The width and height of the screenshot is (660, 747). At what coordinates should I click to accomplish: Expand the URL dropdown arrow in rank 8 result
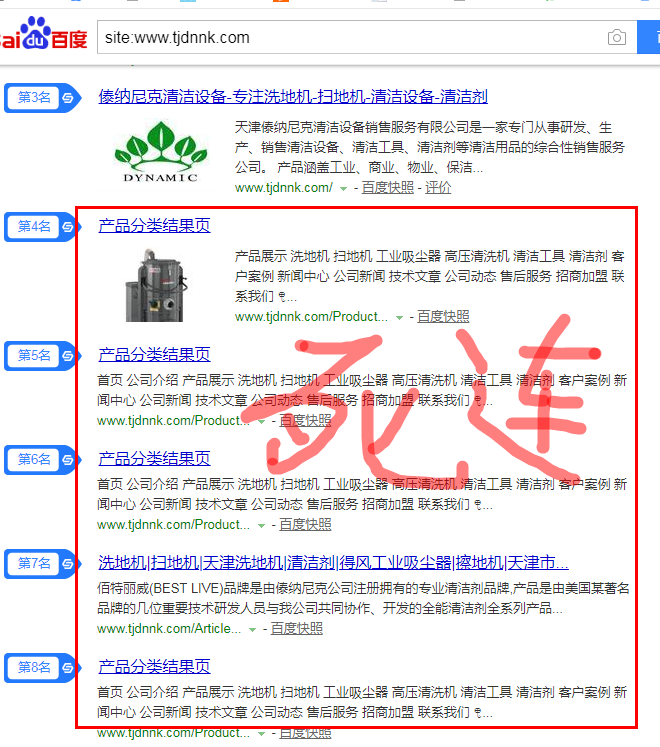261,734
